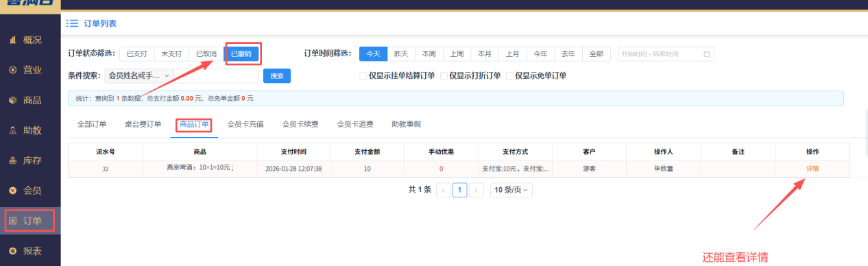Viewport: 868px width, 266px height.
Task: Select 昨天 time filter
Action: [401, 53]
